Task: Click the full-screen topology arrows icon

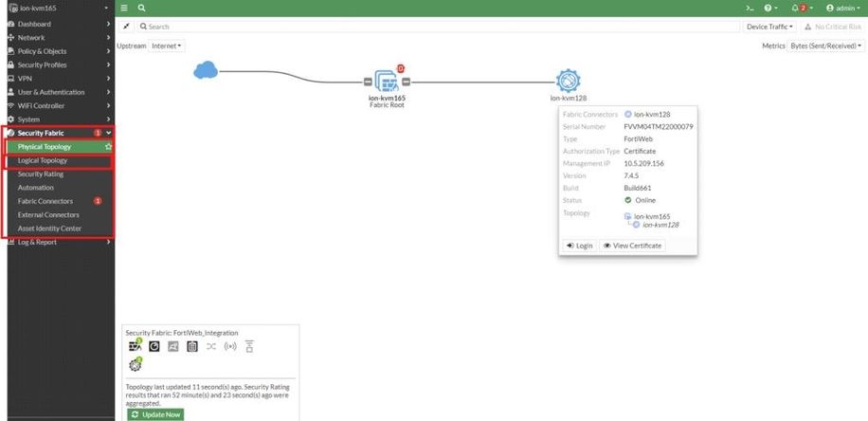Action: pos(126,27)
